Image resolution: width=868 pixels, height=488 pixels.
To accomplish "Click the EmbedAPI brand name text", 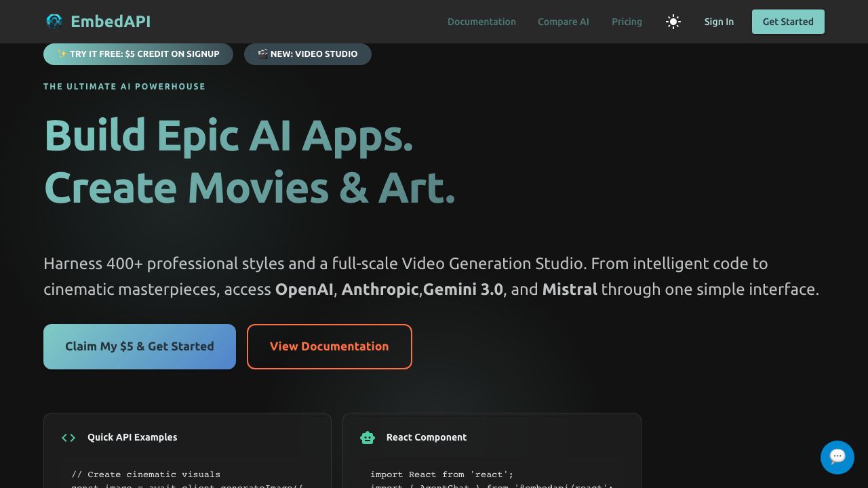I will (x=111, y=22).
